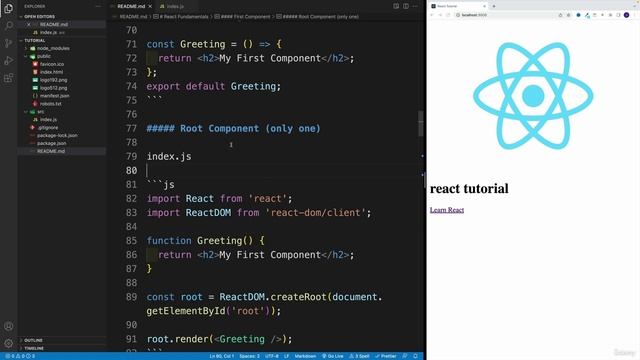This screenshot has width=640, height=360.
Task: Open the browser profile avatar
Action: tap(627, 15)
